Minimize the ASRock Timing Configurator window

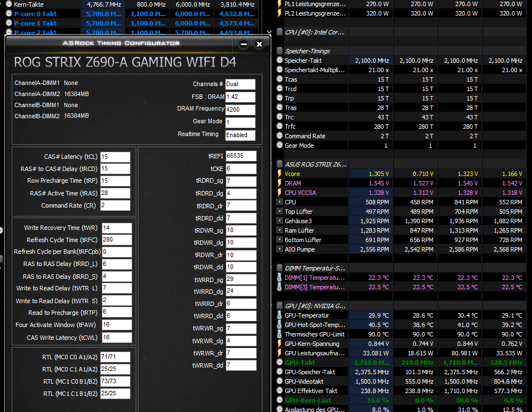(243, 44)
